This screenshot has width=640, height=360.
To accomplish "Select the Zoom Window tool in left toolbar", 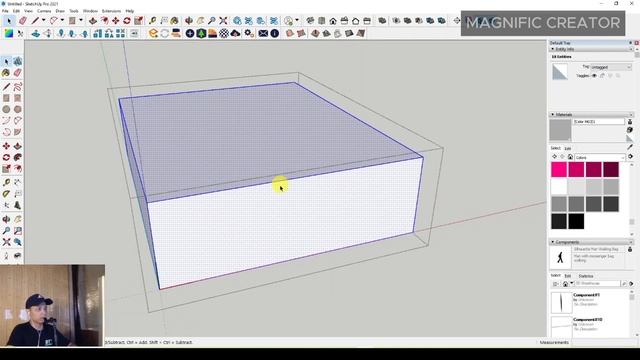I will coord(18,231).
